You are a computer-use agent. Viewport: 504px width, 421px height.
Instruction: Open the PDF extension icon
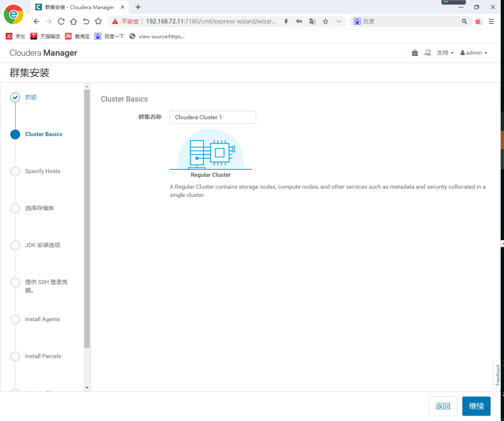[x=479, y=21]
